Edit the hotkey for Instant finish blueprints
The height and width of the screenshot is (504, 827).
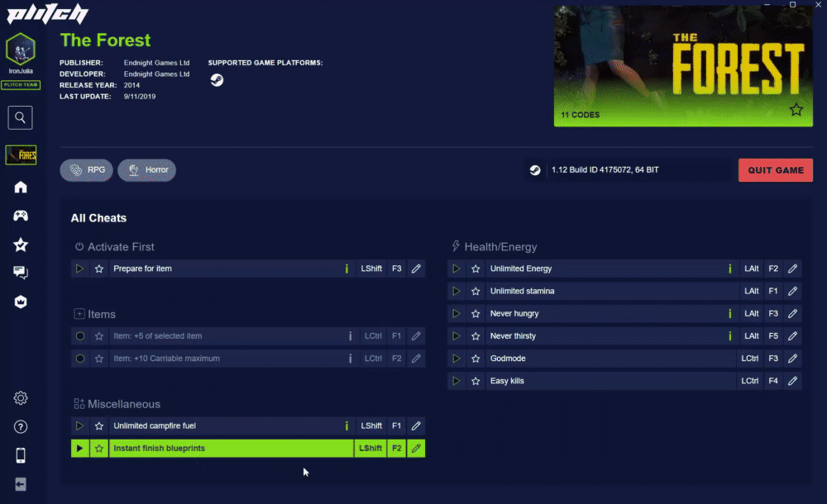click(x=416, y=448)
